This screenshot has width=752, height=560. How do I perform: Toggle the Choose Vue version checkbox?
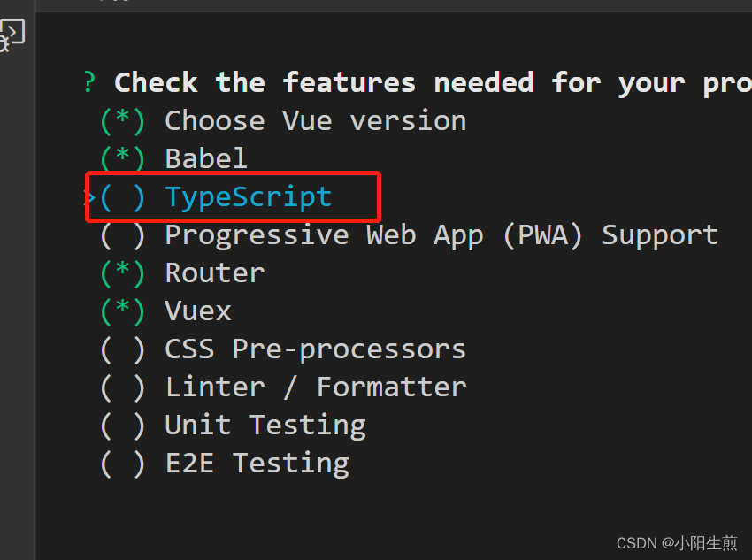point(123,121)
